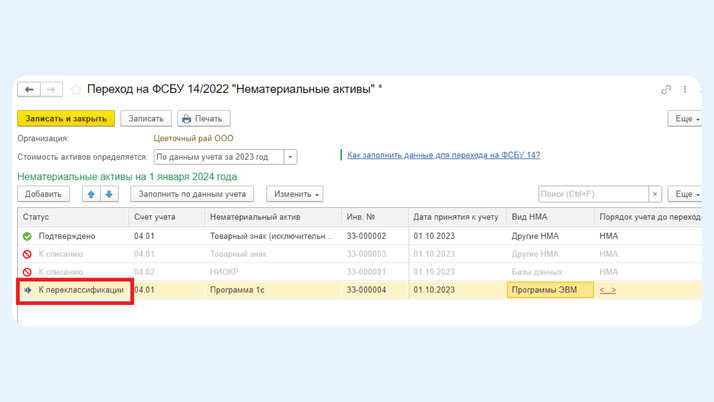Select НИОКР asset cell
Viewport: 714px width, 402px height.
[273, 272]
